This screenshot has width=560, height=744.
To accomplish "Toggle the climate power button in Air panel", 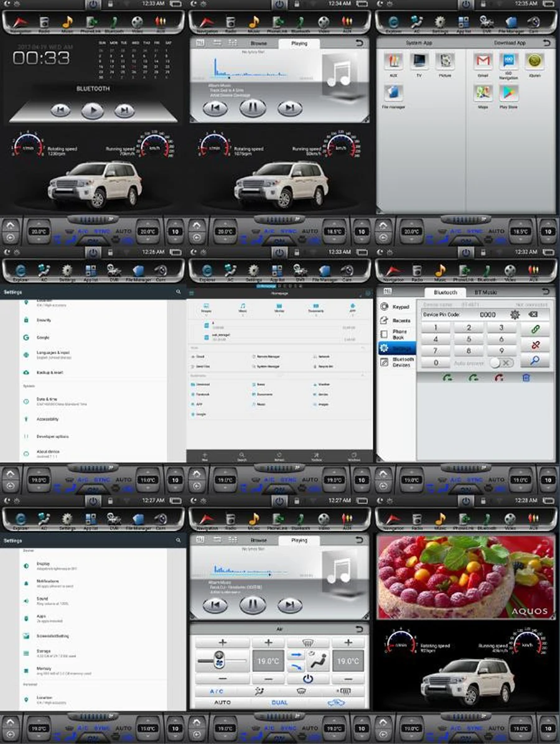I will pyautogui.click(x=307, y=679).
